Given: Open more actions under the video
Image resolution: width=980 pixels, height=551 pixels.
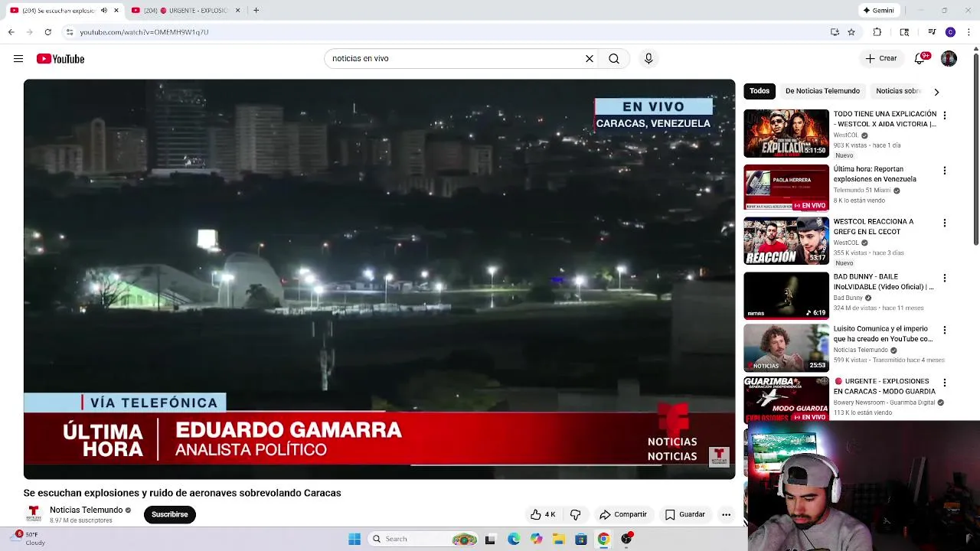Looking at the screenshot, I should pyautogui.click(x=726, y=514).
